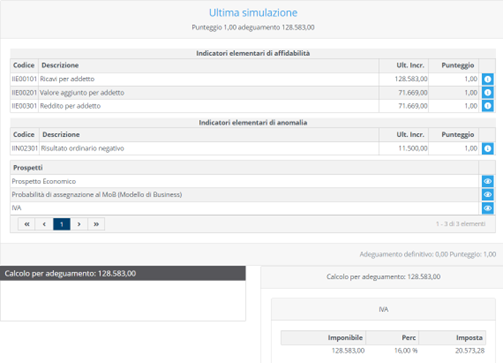Viewport: 503px width, 363px height.
Task: Click Probabilità di assegnazione al MoB text
Action: tap(97, 195)
